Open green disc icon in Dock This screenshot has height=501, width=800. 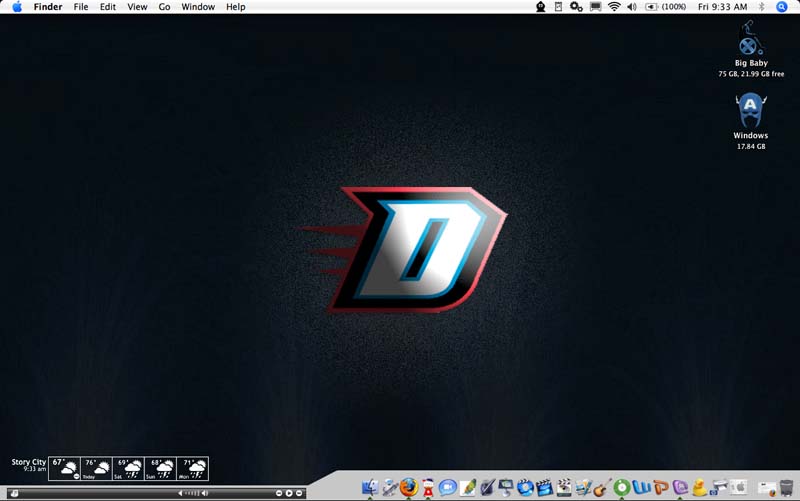(622, 487)
